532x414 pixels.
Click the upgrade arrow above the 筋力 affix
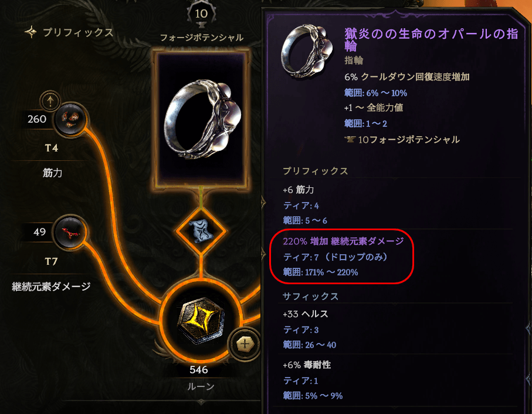tap(50, 101)
